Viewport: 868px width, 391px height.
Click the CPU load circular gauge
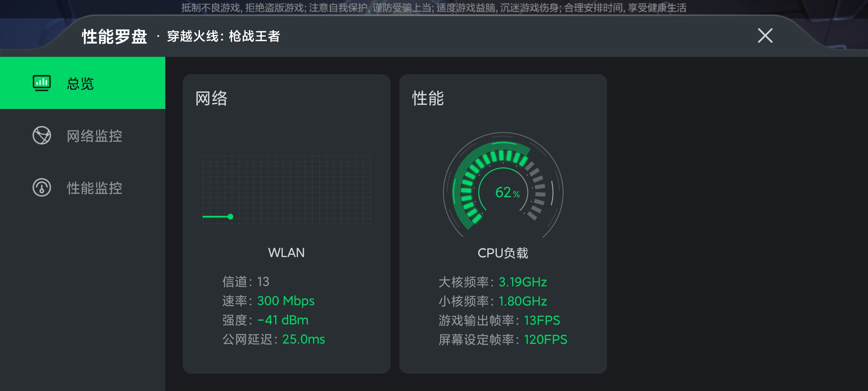pyautogui.click(x=503, y=185)
